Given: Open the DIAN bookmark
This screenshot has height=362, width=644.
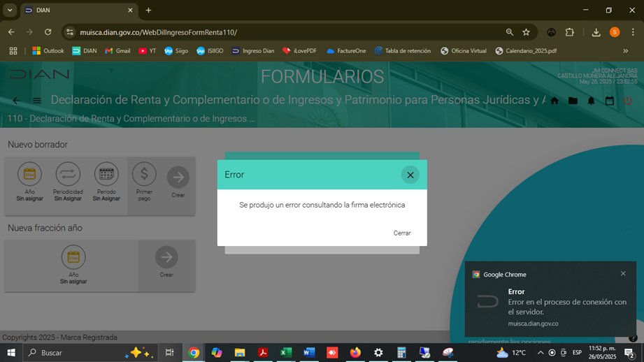Looking at the screenshot, I should click(x=85, y=51).
